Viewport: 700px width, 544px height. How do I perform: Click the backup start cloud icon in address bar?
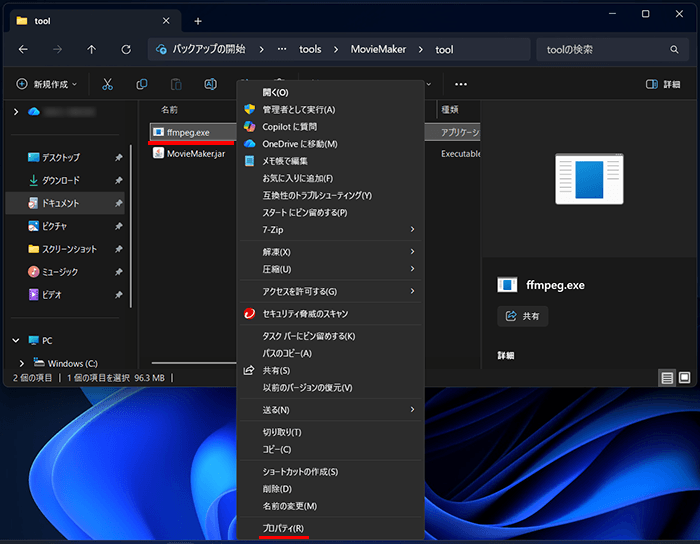point(161,49)
